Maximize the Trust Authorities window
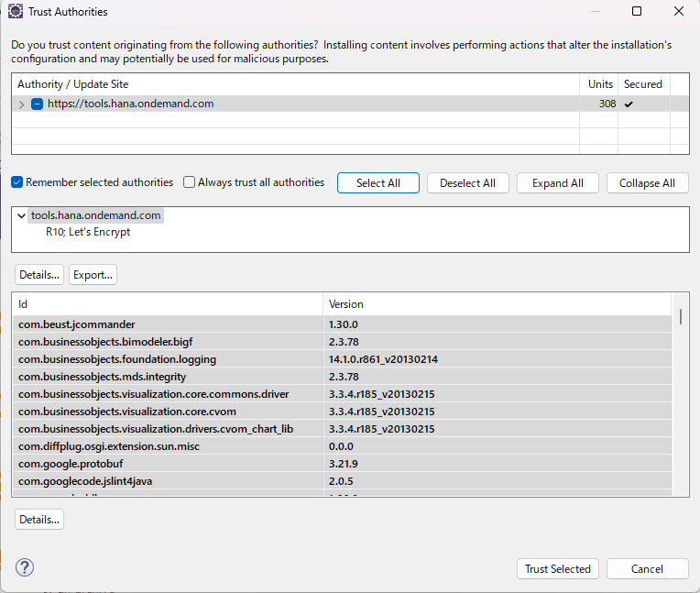 point(637,11)
